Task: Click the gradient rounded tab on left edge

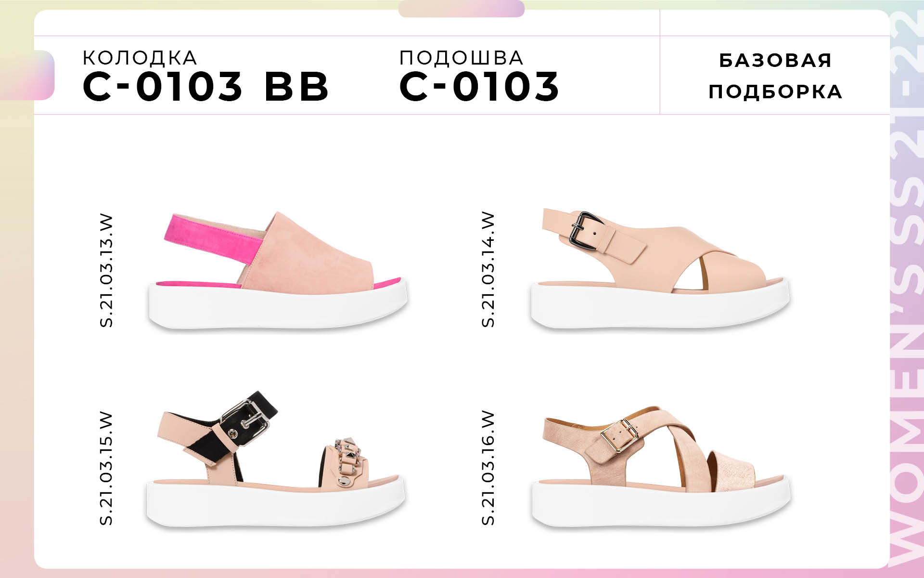Action: (27, 75)
